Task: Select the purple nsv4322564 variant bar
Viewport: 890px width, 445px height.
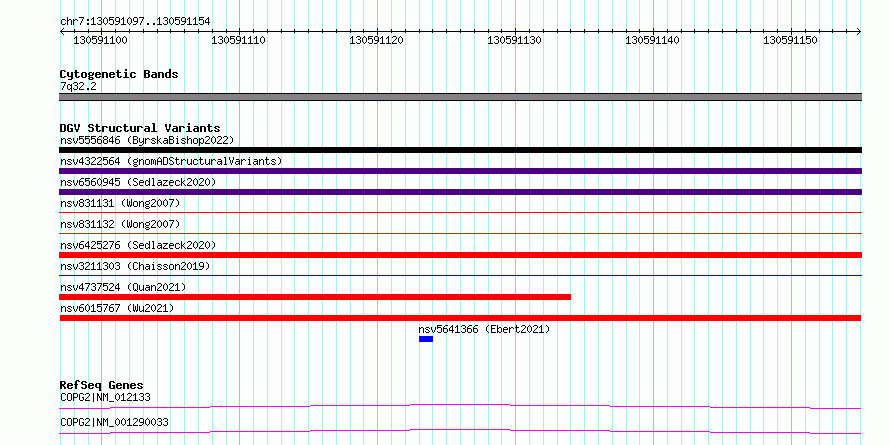Action: (460, 171)
